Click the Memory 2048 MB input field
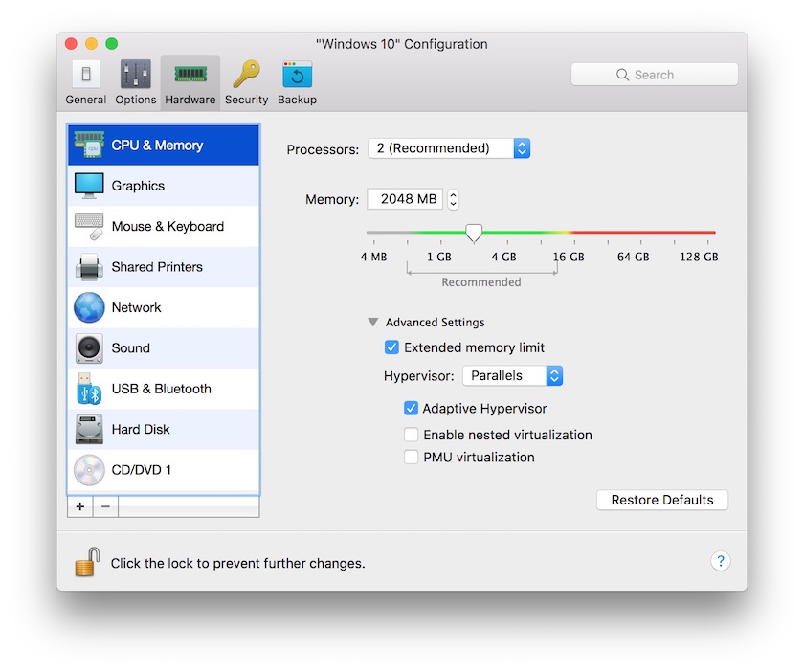Screen dimensions: 804x672 pyautogui.click(x=405, y=199)
